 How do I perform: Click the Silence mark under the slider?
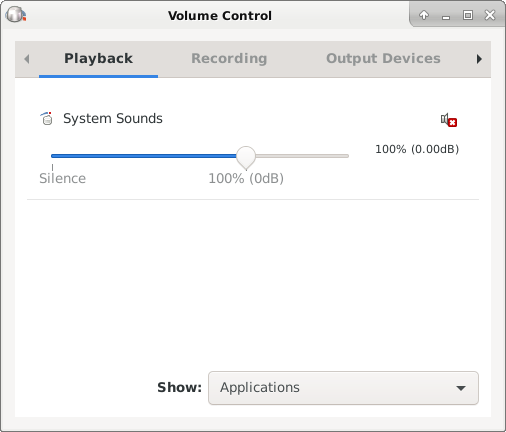click(63, 178)
